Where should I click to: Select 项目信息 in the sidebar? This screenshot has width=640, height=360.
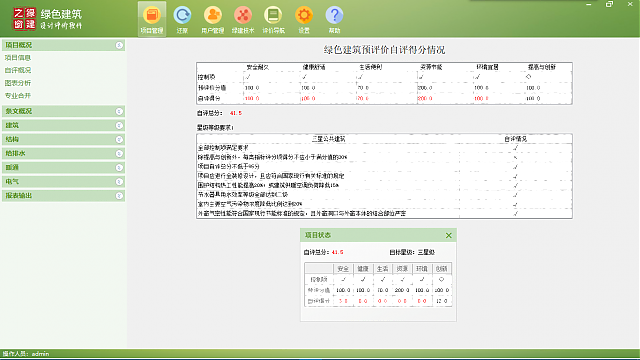point(18,58)
